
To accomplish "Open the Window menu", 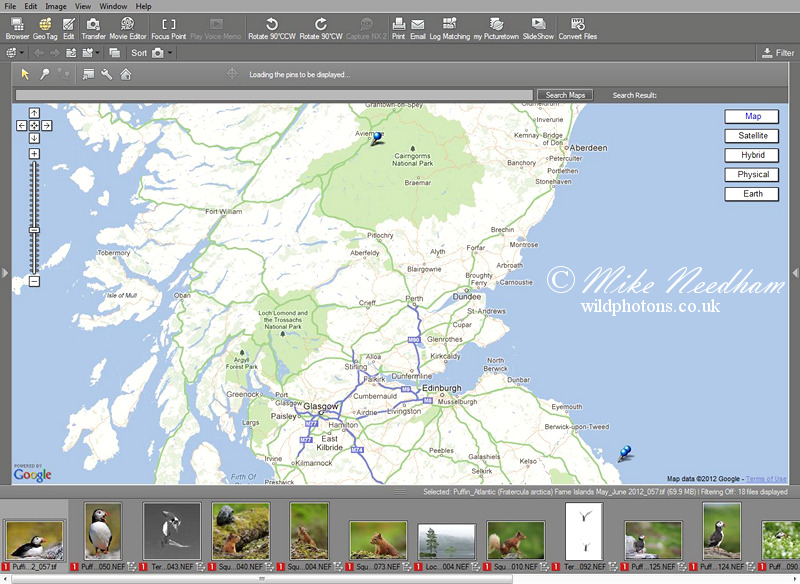I will coord(113,6).
